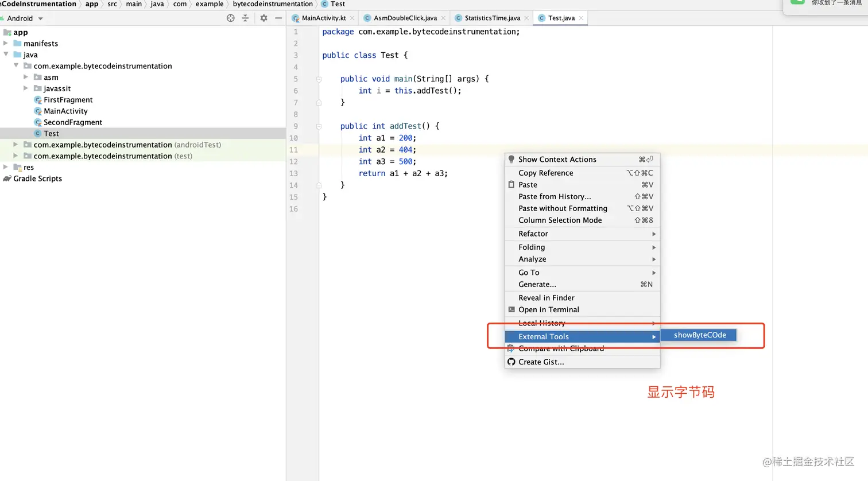Viewport: 868px width, 481px height.
Task: Expand the androidTest package arrow
Action: (16, 145)
